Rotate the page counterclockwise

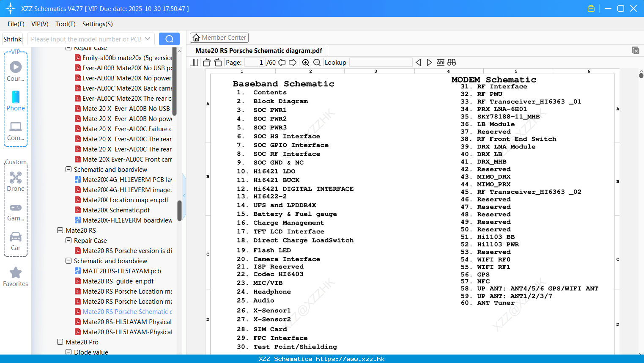pyautogui.click(x=206, y=62)
